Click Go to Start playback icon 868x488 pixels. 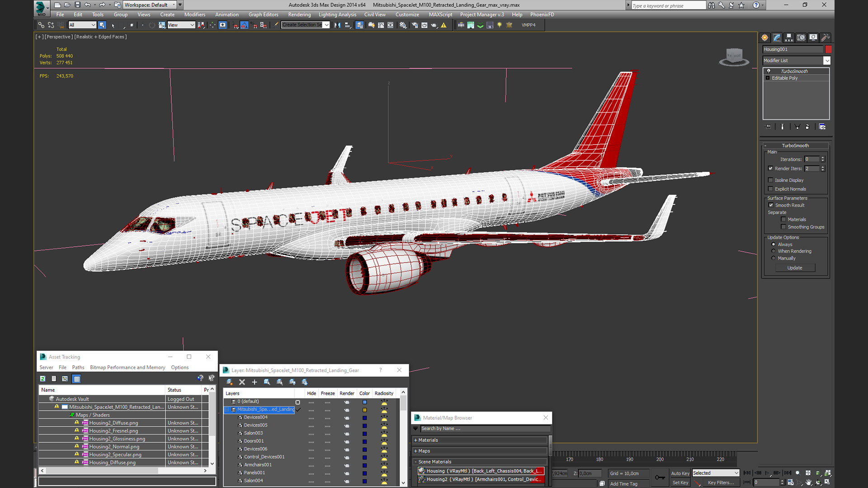747,473
